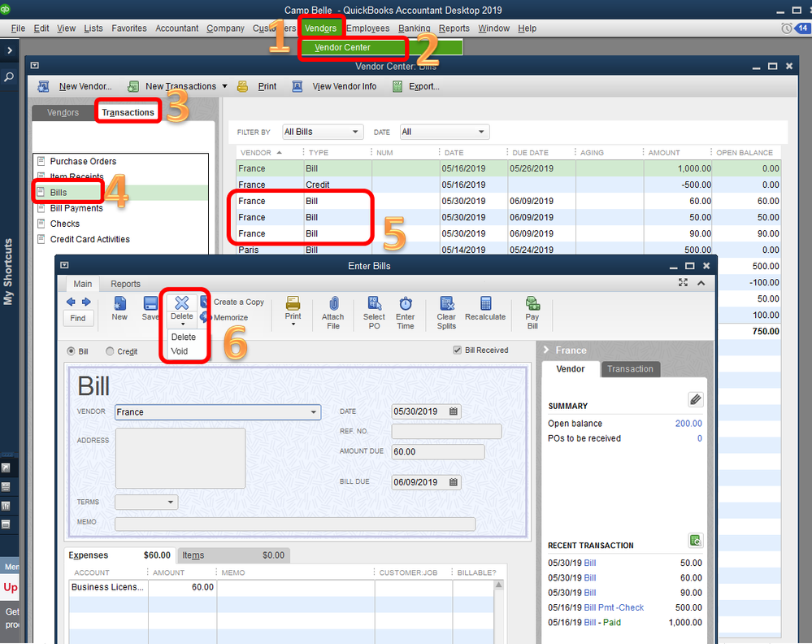Click the Select PO icon
The height and width of the screenshot is (644, 812).
[x=375, y=303]
